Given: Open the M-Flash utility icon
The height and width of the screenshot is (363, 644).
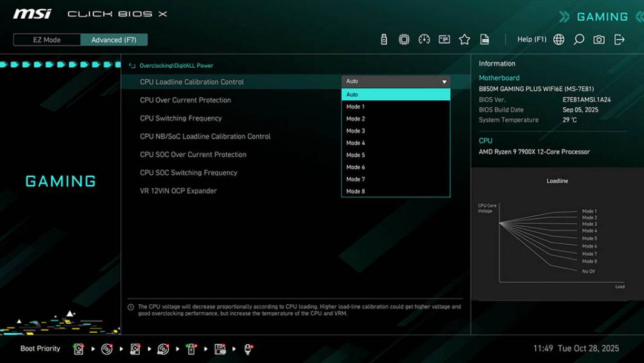Looking at the screenshot, I should 384,39.
